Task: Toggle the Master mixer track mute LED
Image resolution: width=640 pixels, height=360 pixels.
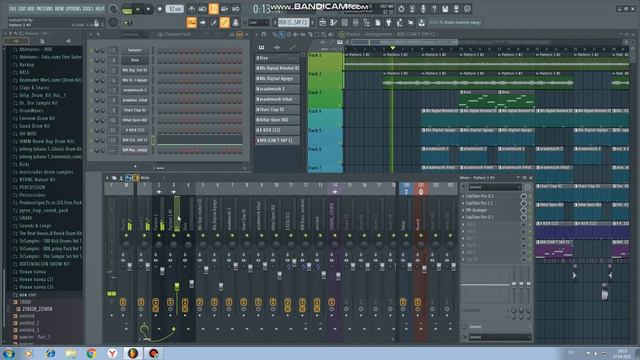Action: [126, 236]
